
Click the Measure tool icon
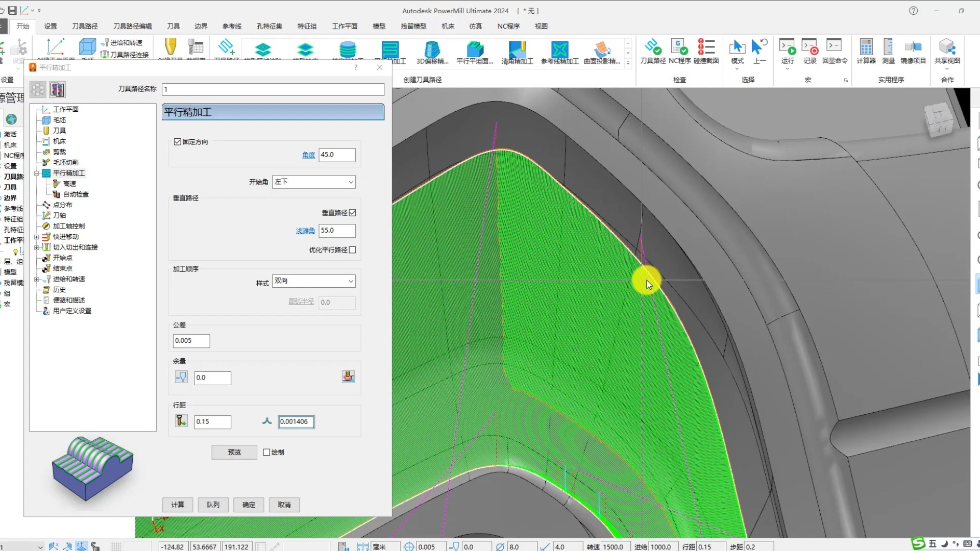[x=888, y=47]
